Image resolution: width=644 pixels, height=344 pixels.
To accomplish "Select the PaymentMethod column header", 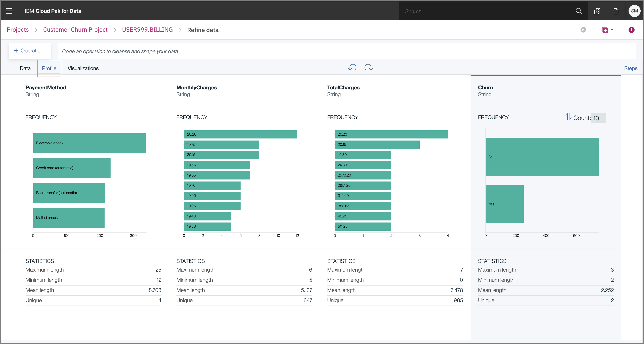I will click(x=46, y=88).
